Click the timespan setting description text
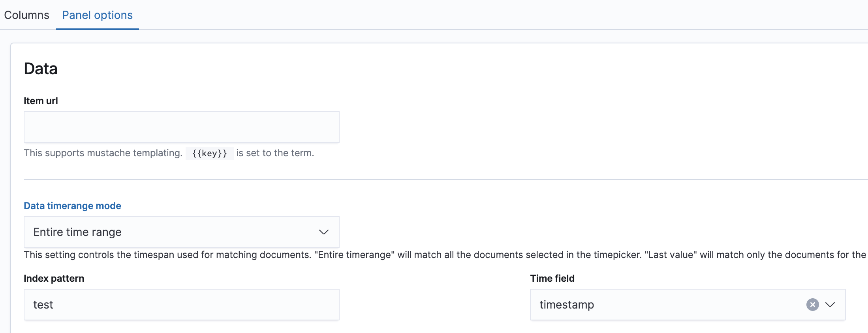868x333 pixels. [x=445, y=254]
